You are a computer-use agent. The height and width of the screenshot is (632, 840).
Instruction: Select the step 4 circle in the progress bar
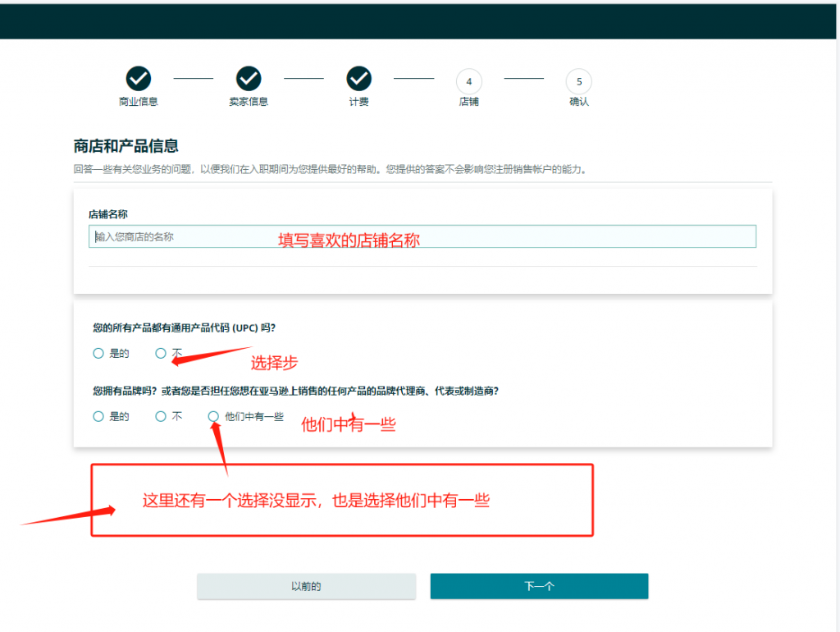coord(468,81)
